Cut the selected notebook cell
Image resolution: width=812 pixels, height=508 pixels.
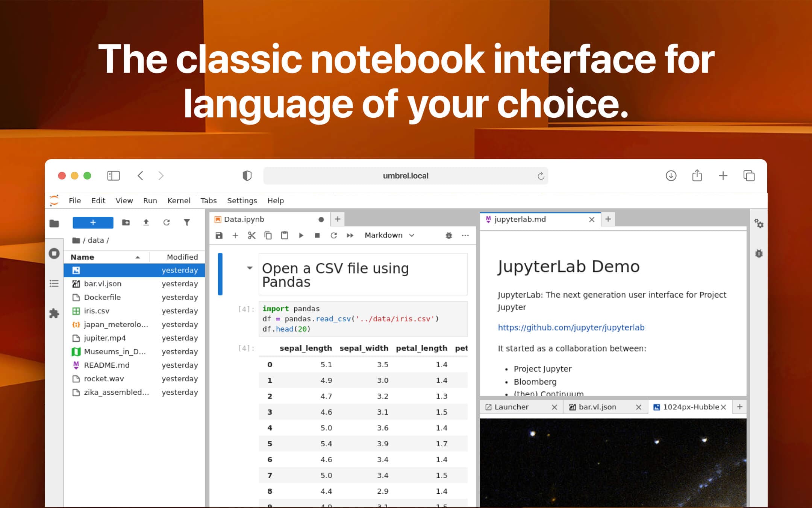tap(251, 235)
